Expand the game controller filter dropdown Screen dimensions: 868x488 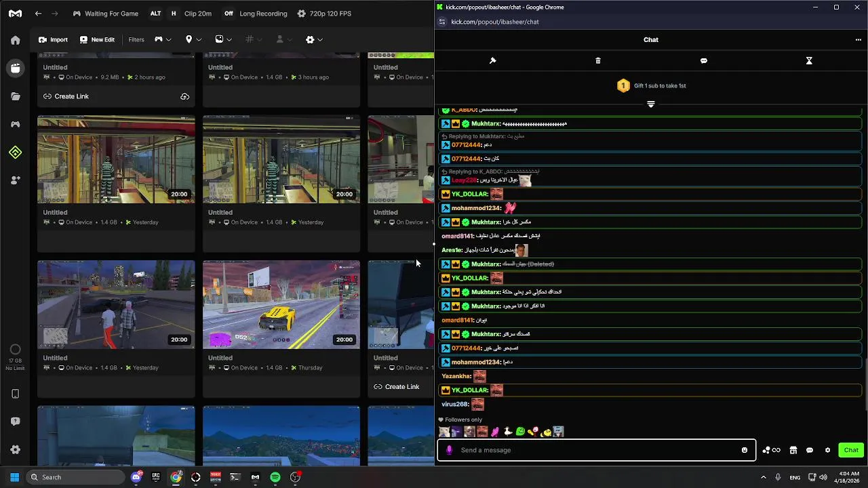tap(163, 39)
